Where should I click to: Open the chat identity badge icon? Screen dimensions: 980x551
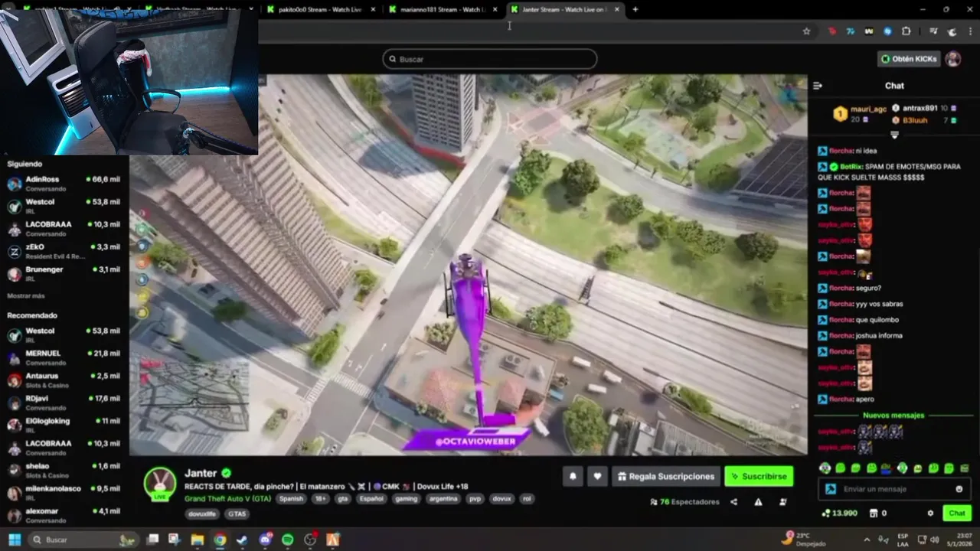[831, 489]
